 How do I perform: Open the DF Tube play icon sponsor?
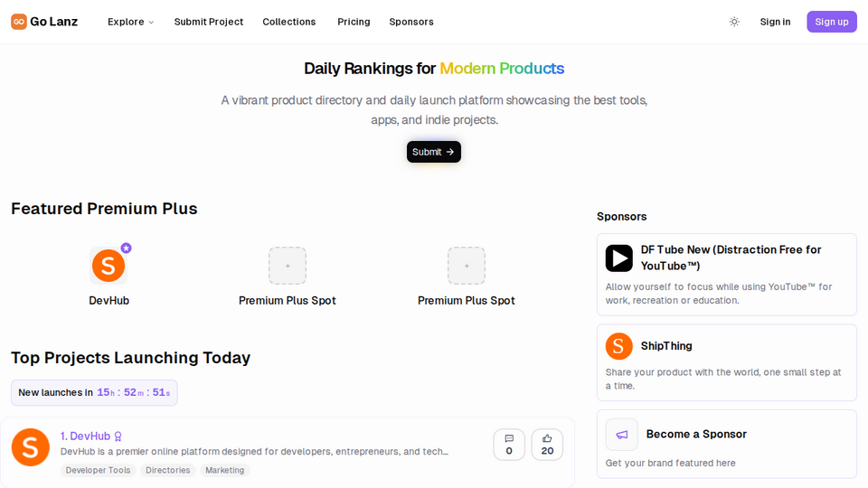click(618, 258)
